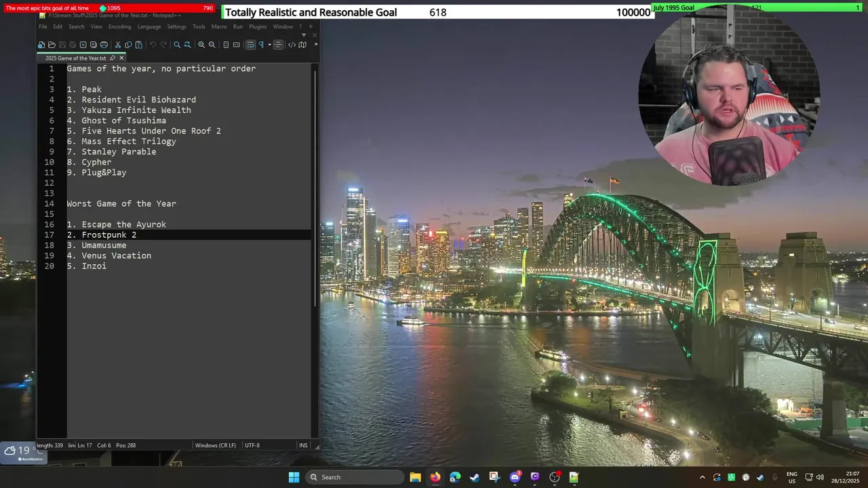
Task: Click the line '1. Peak' in the editor
Action: (84, 89)
